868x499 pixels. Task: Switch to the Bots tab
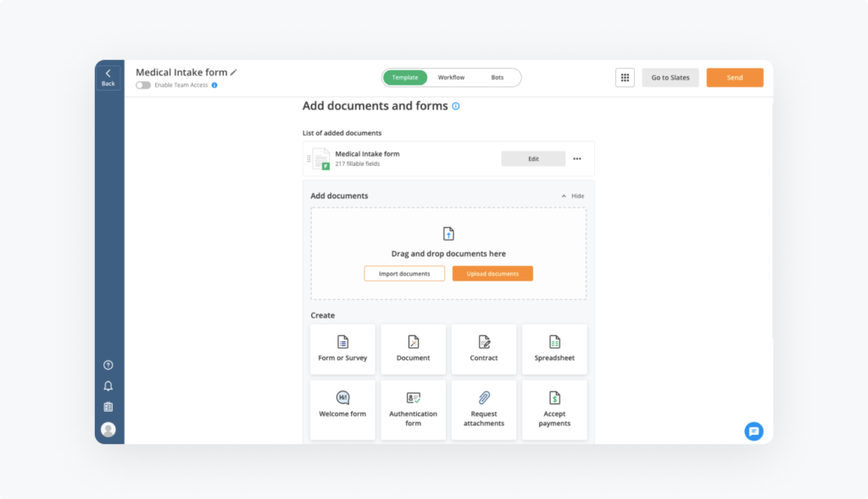pyautogui.click(x=497, y=78)
